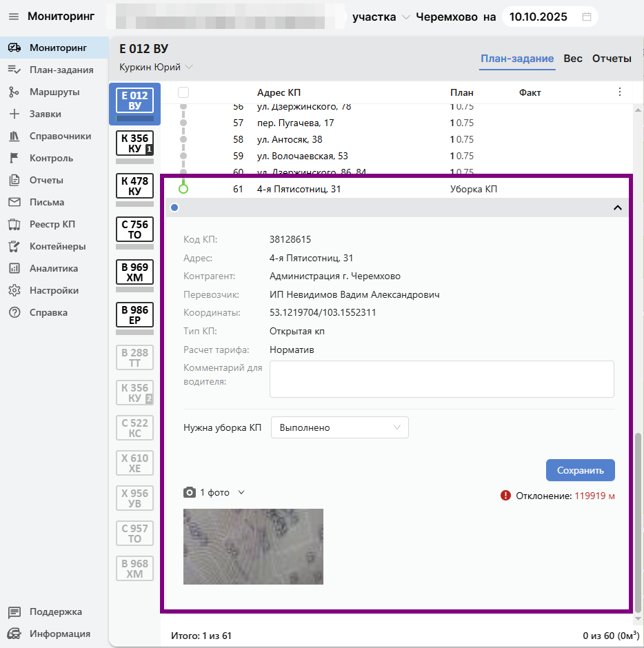Click the calendar icon in date field
Screen dimensions: 644x648
point(587,17)
